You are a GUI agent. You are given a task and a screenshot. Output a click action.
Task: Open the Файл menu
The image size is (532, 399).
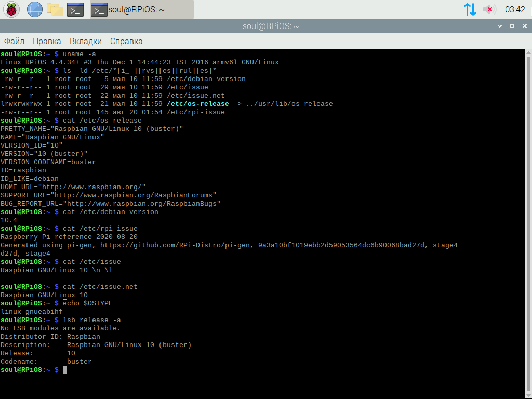[x=14, y=41]
